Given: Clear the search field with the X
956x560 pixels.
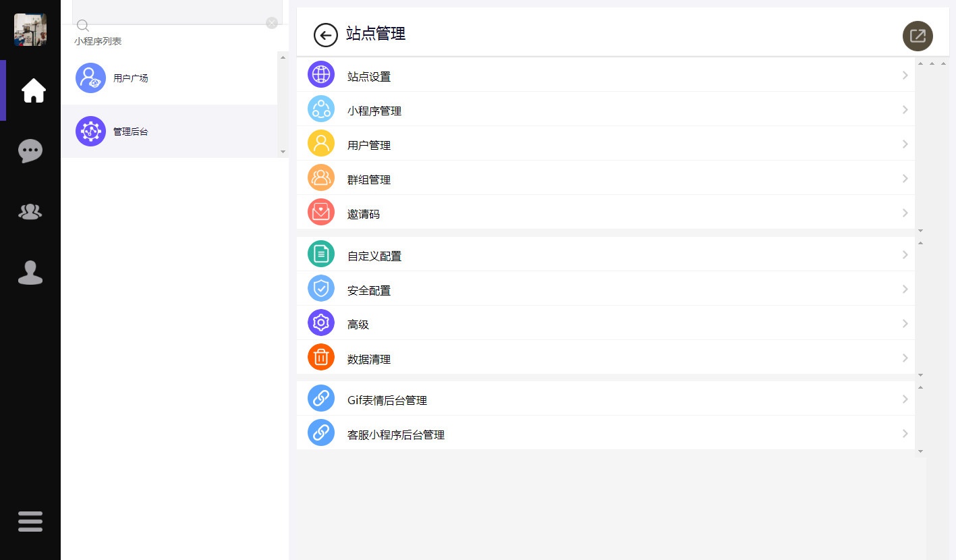Looking at the screenshot, I should (272, 23).
